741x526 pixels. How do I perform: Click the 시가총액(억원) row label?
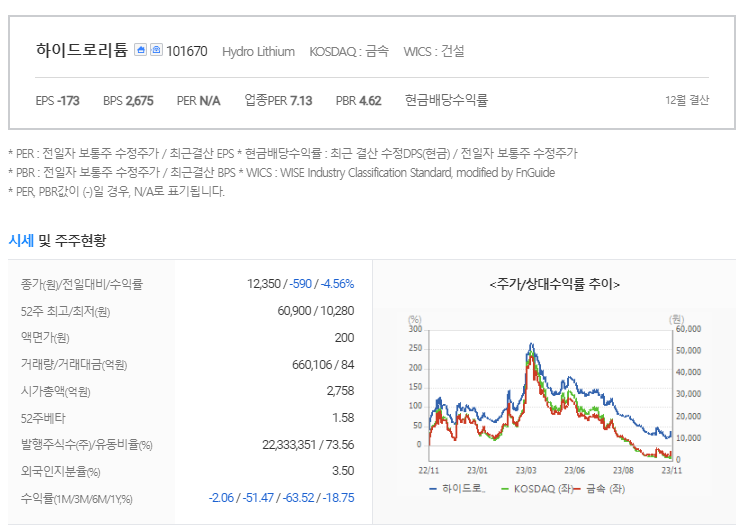(x=55, y=391)
